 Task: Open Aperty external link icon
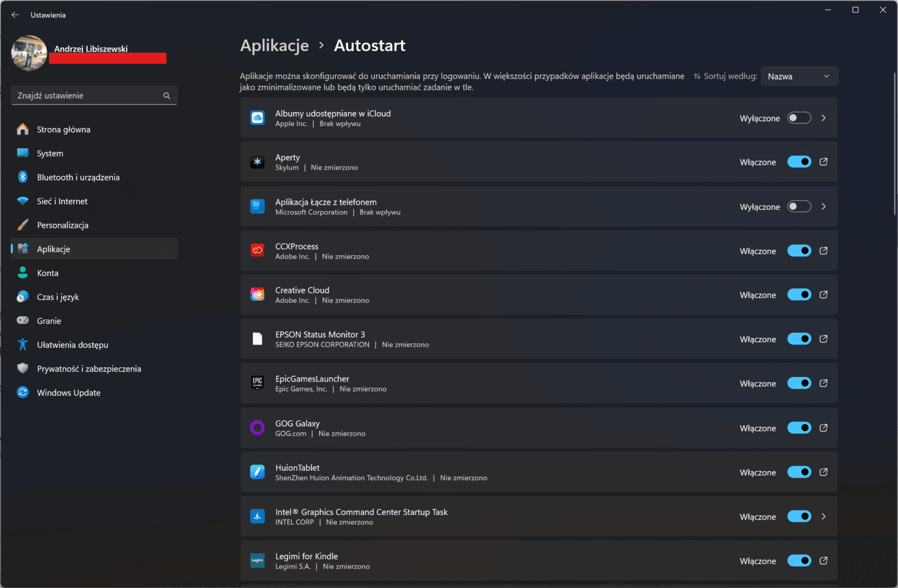(x=823, y=162)
